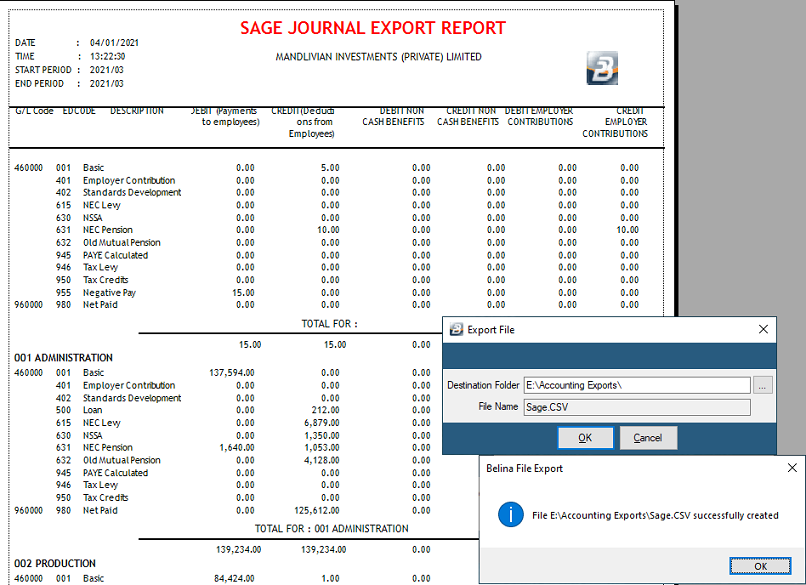Open the Destination Folder browse button
The height and width of the screenshot is (585, 806).
point(762,386)
